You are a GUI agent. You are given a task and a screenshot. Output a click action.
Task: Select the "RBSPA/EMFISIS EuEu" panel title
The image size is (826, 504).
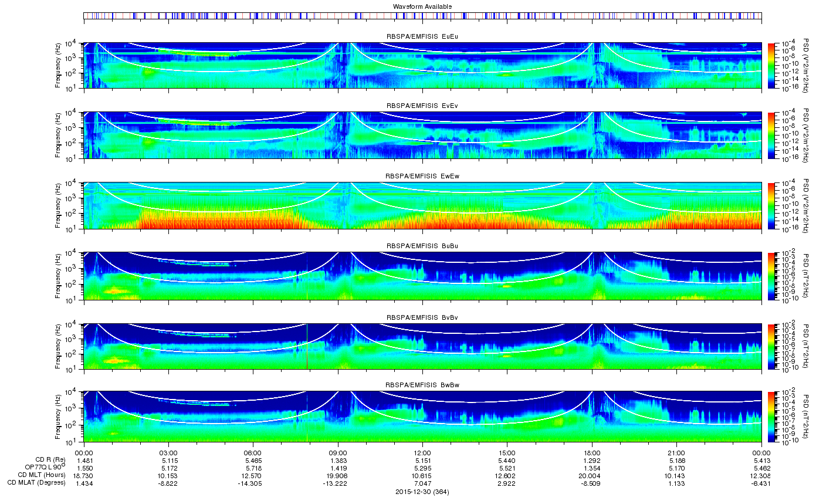click(422, 36)
